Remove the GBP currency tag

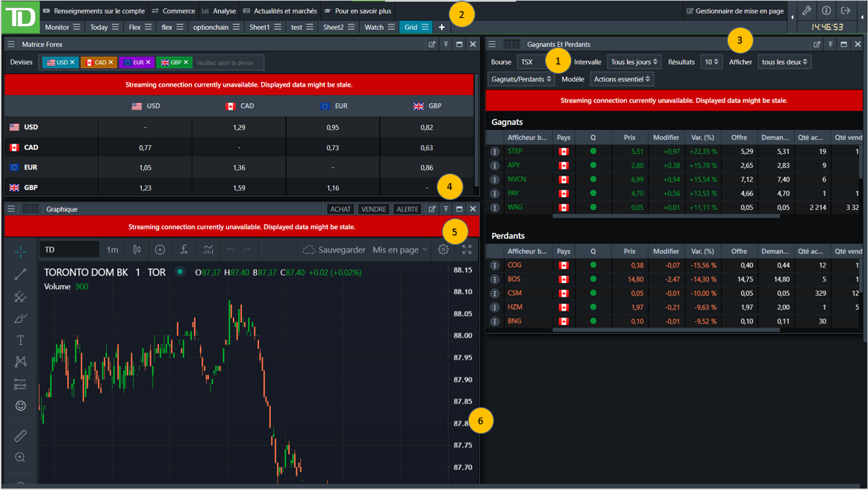(x=186, y=63)
